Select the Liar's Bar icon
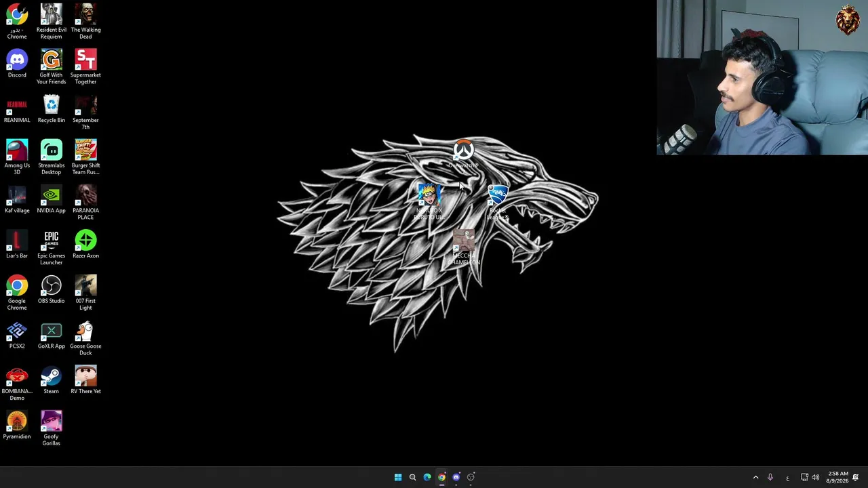Viewport: 868px width, 488px height. point(17,245)
